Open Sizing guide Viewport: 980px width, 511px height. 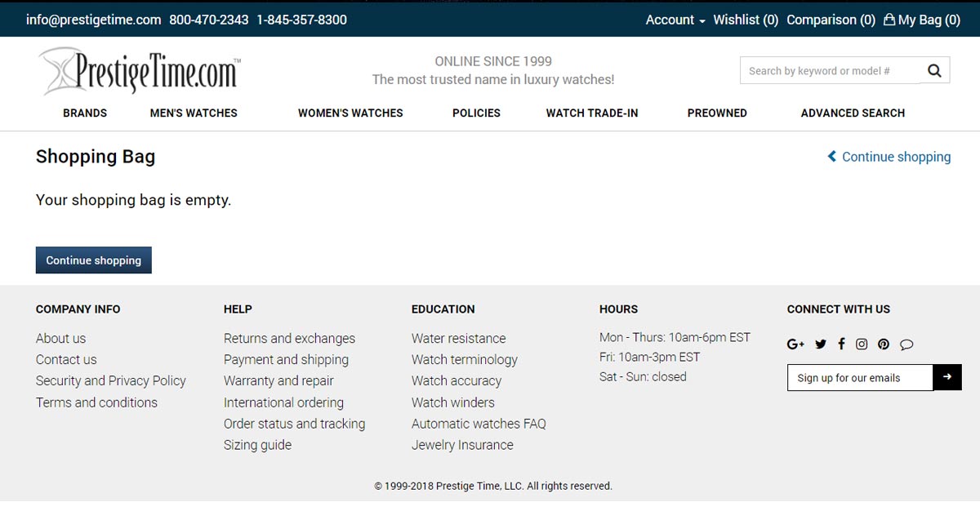[x=257, y=445]
